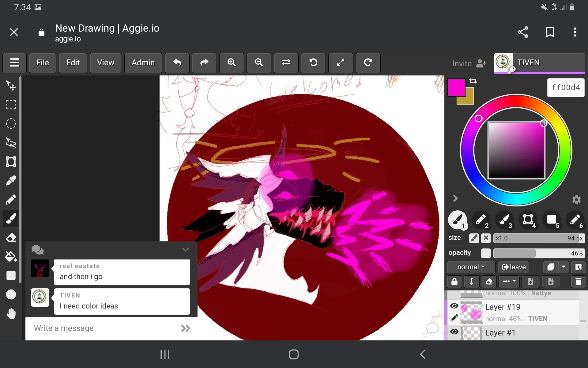
Task: Open the color settings gear icon
Action: click(577, 199)
